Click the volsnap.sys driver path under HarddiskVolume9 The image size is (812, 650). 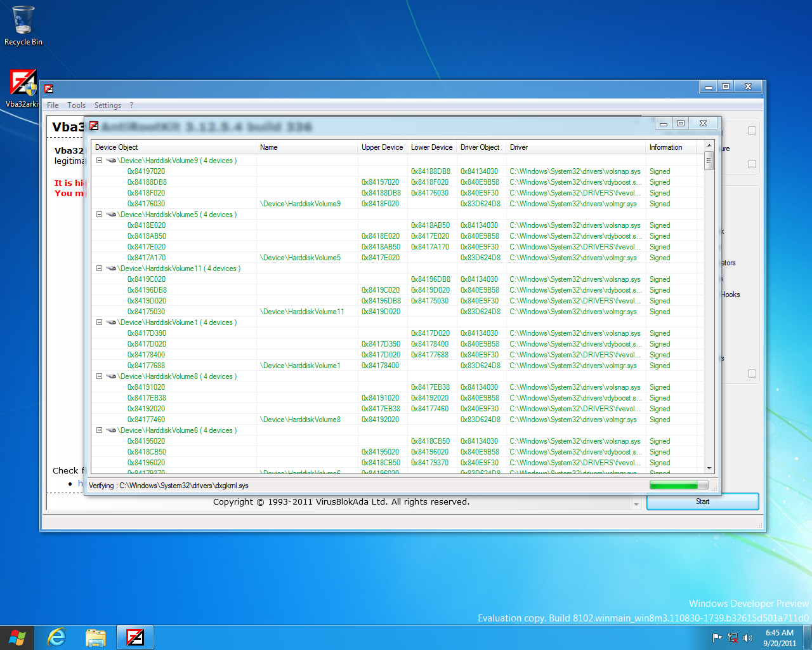coord(575,171)
